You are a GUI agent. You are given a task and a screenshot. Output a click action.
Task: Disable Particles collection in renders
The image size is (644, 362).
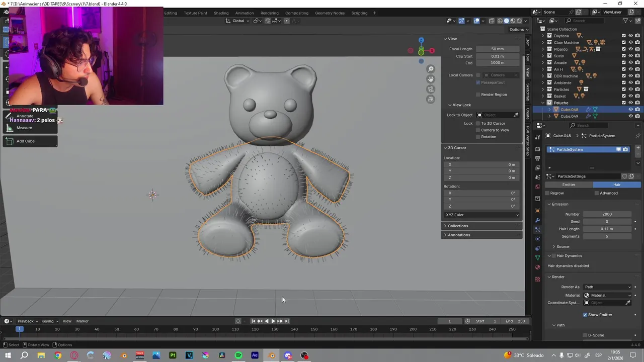click(637, 89)
